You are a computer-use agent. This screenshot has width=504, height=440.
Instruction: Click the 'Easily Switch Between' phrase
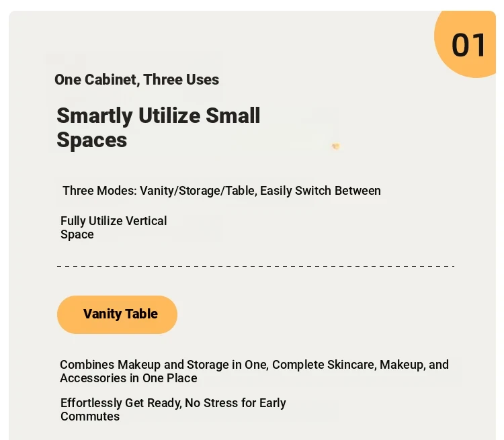click(x=321, y=191)
